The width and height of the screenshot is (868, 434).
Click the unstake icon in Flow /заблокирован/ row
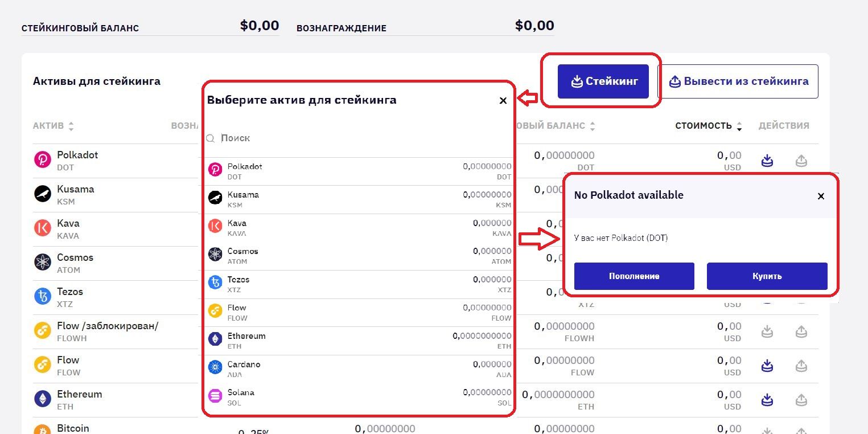point(801,331)
